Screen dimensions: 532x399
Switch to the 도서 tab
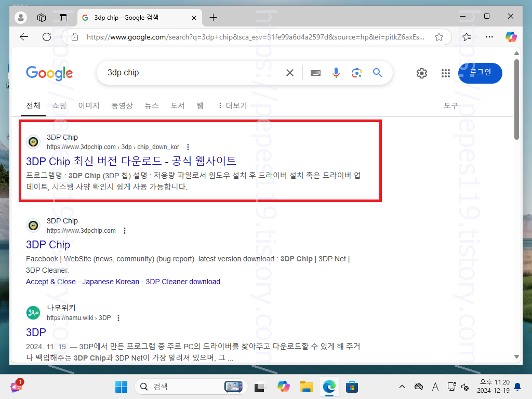pos(178,105)
